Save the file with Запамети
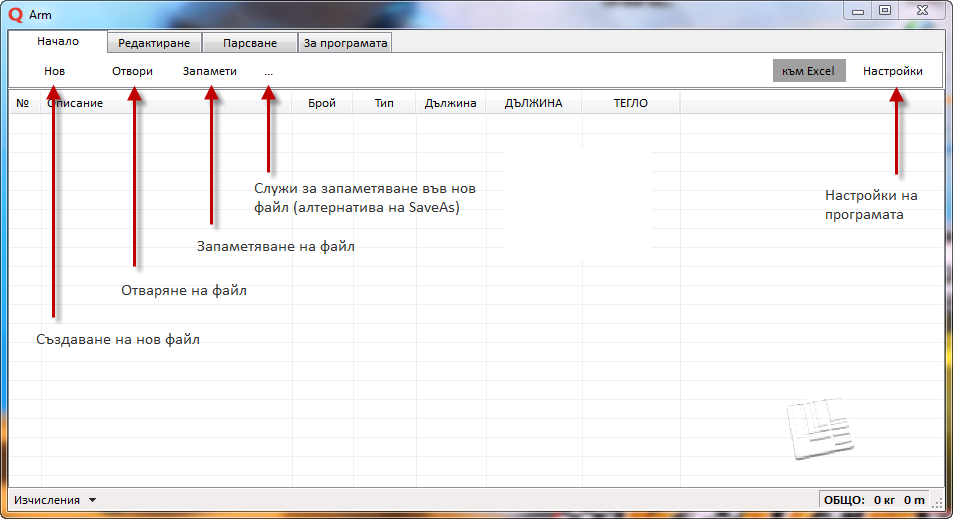This screenshot has width=953, height=519. point(210,71)
